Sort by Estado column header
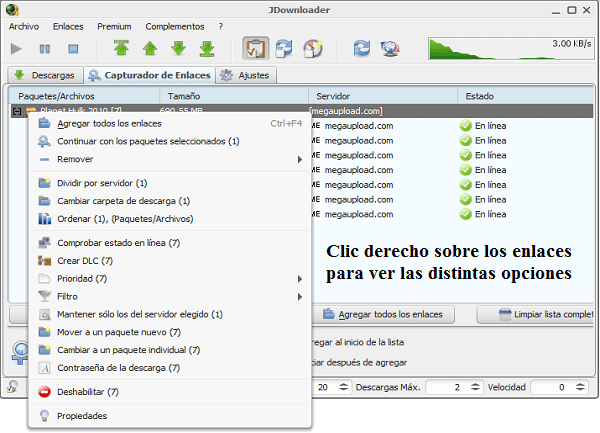This screenshot has width=600, height=433. pyautogui.click(x=525, y=96)
